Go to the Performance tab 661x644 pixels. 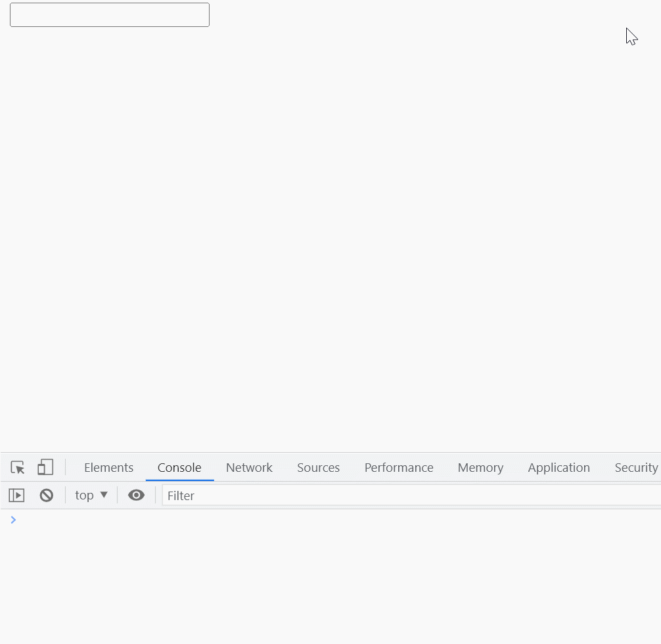pos(399,467)
